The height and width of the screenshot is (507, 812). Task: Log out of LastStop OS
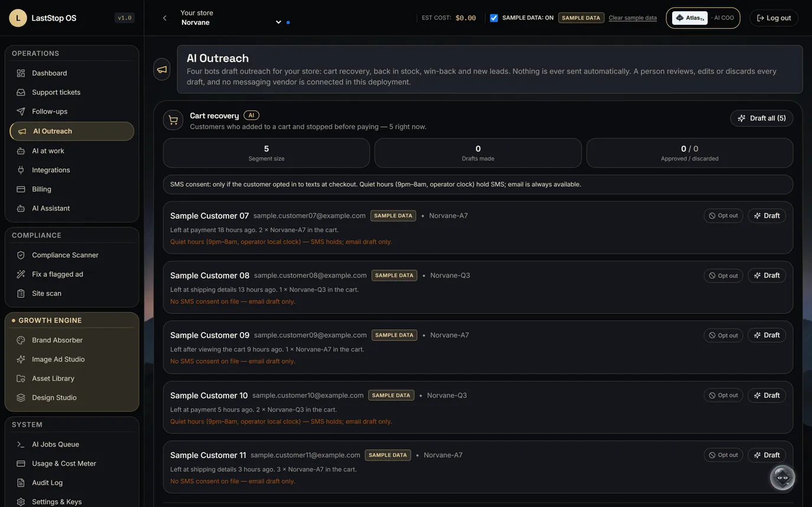[x=774, y=18]
